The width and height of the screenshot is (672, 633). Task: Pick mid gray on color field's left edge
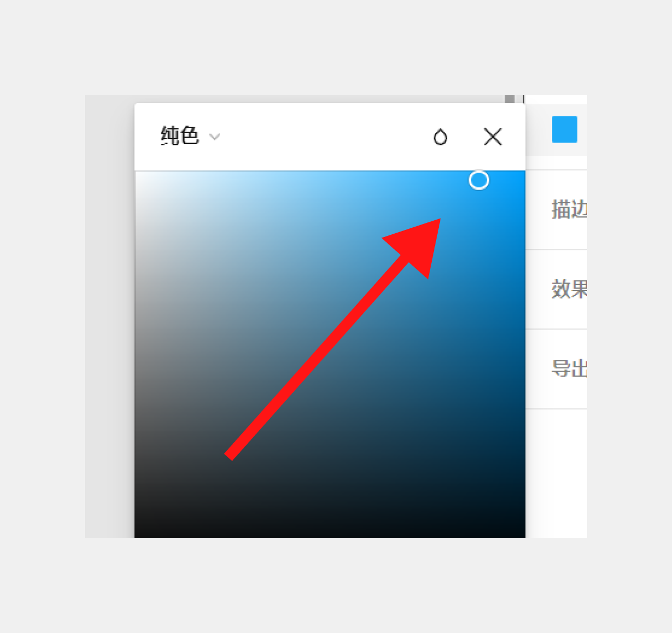(x=137, y=354)
